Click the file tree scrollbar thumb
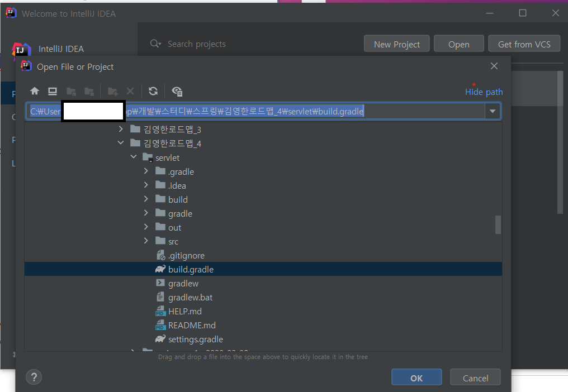The height and width of the screenshot is (392, 568). point(498,225)
